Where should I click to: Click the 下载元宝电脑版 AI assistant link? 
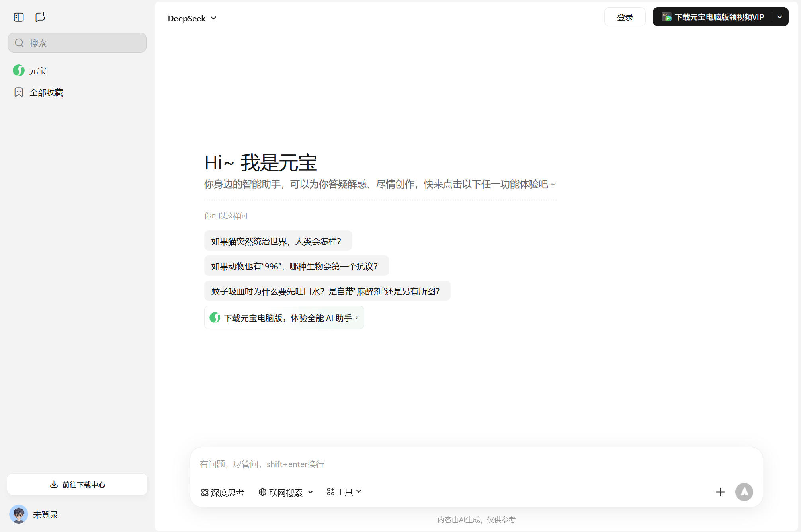(284, 317)
